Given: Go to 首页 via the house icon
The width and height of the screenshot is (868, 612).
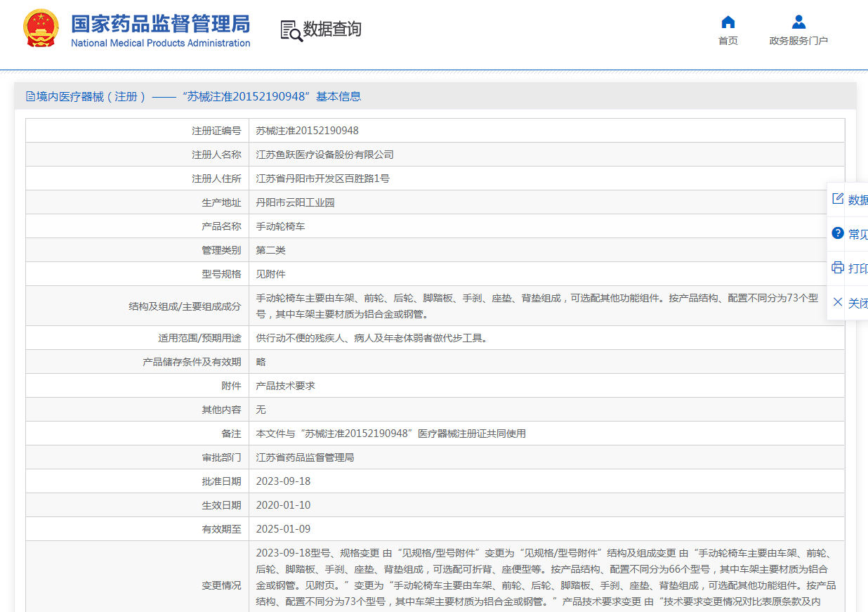Looking at the screenshot, I should point(728,22).
